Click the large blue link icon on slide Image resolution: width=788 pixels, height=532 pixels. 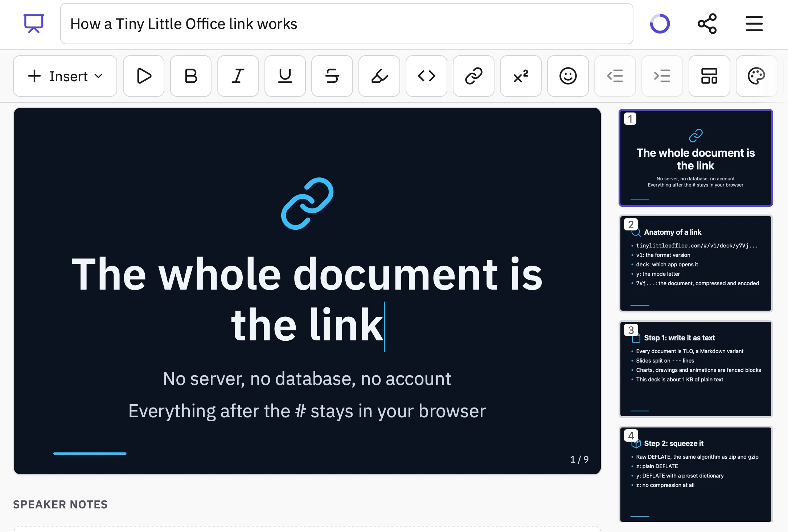[x=307, y=204]
